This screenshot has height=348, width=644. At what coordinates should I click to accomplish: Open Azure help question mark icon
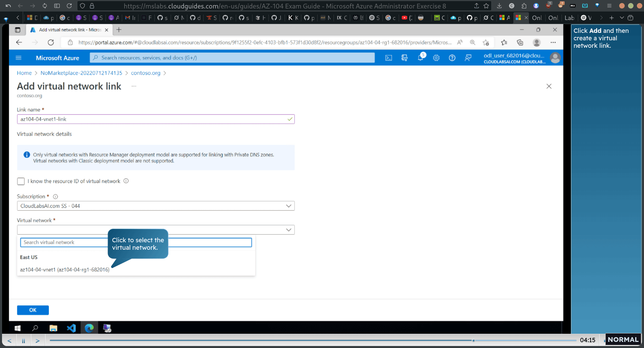[452, 58]
